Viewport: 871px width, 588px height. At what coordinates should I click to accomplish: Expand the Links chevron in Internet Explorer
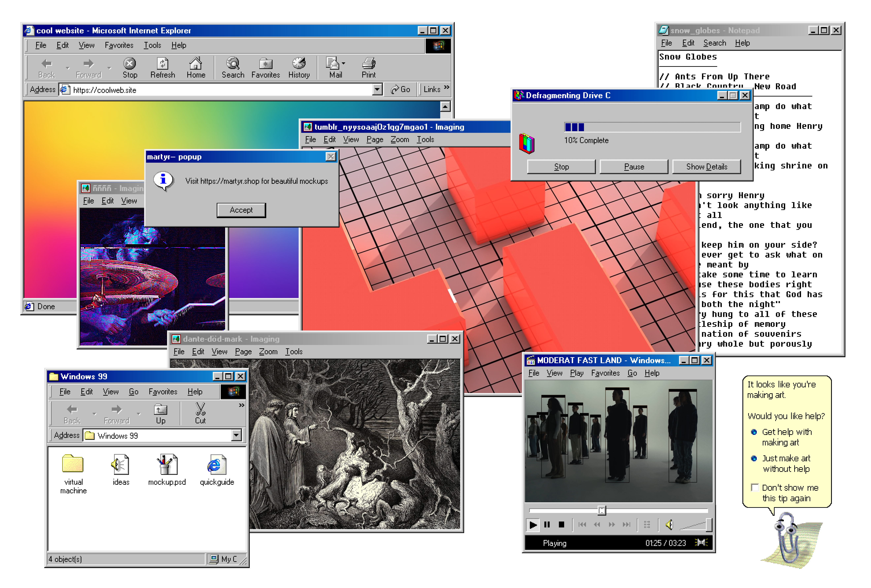[x=446, y=87]
